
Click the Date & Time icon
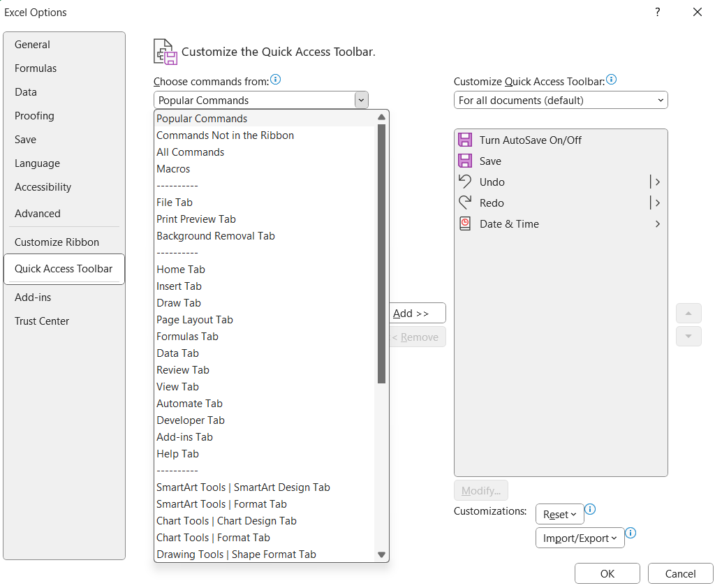point(464,223)
